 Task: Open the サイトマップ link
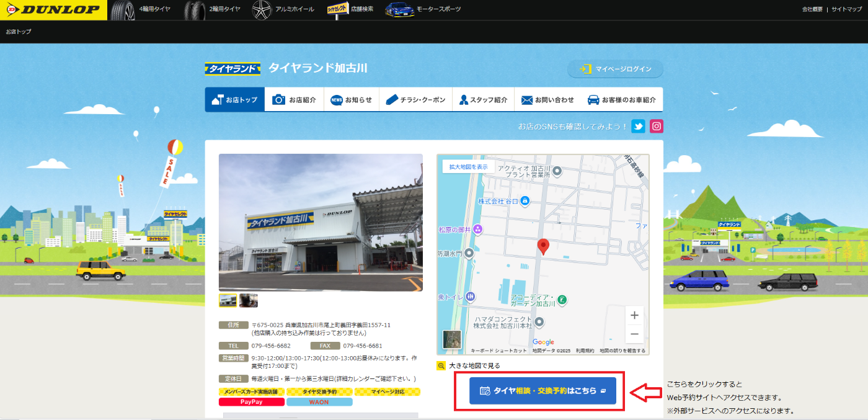coord(846,9)
